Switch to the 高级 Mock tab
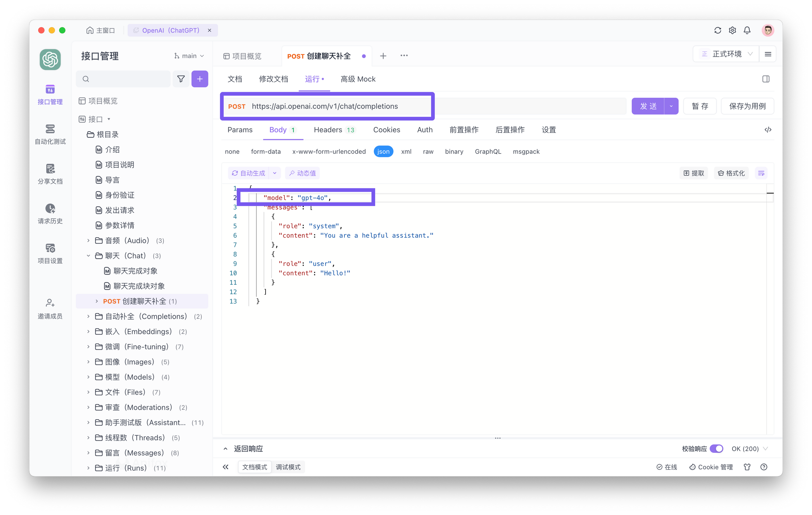 pos(358,79)
